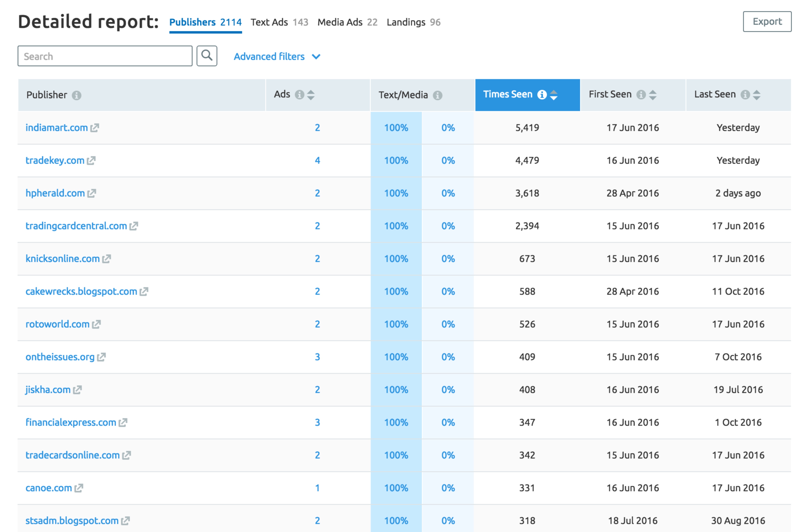This screenshot has width=803, height=532.
Task: Select last seen date 30 Aug 2016
Action: [738, 520]
